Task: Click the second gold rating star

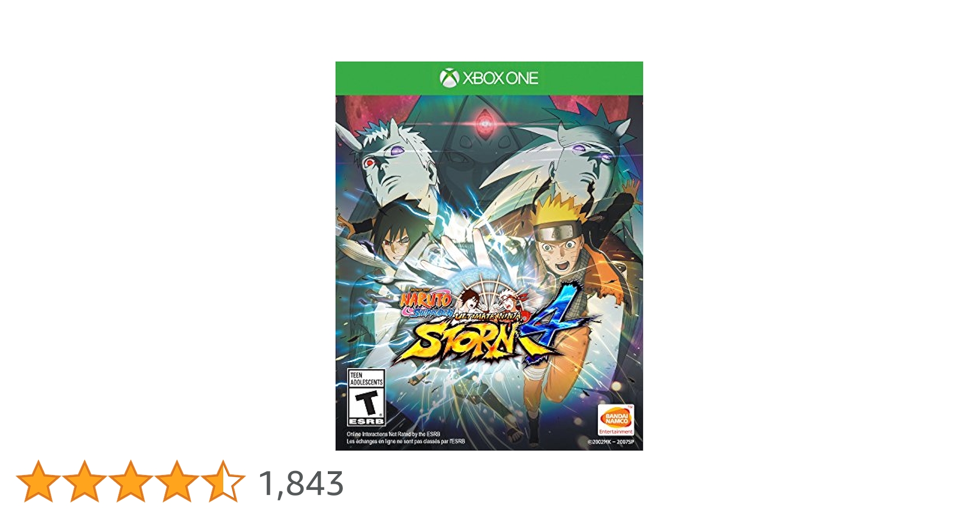Action: click(x=85, y=481)
